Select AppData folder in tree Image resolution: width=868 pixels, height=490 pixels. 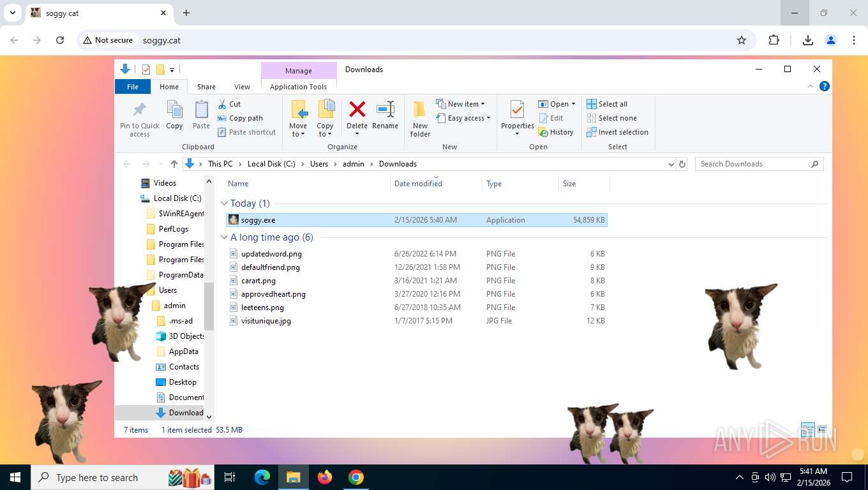click(183, 352)
